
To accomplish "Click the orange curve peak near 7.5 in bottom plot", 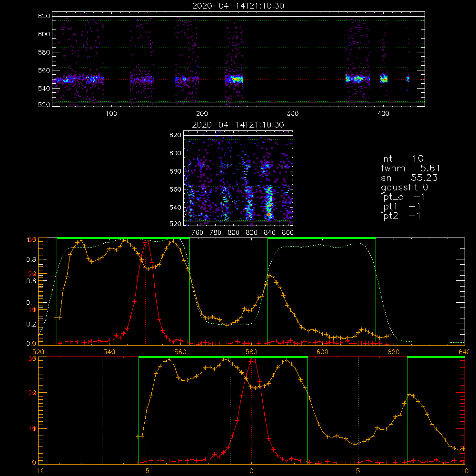I will tap(409, 394).
